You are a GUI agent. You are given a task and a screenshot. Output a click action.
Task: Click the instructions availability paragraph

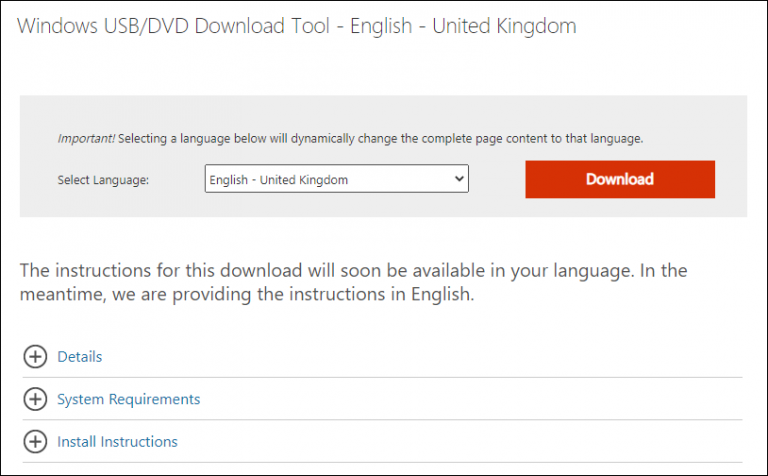tap(353, 271)
